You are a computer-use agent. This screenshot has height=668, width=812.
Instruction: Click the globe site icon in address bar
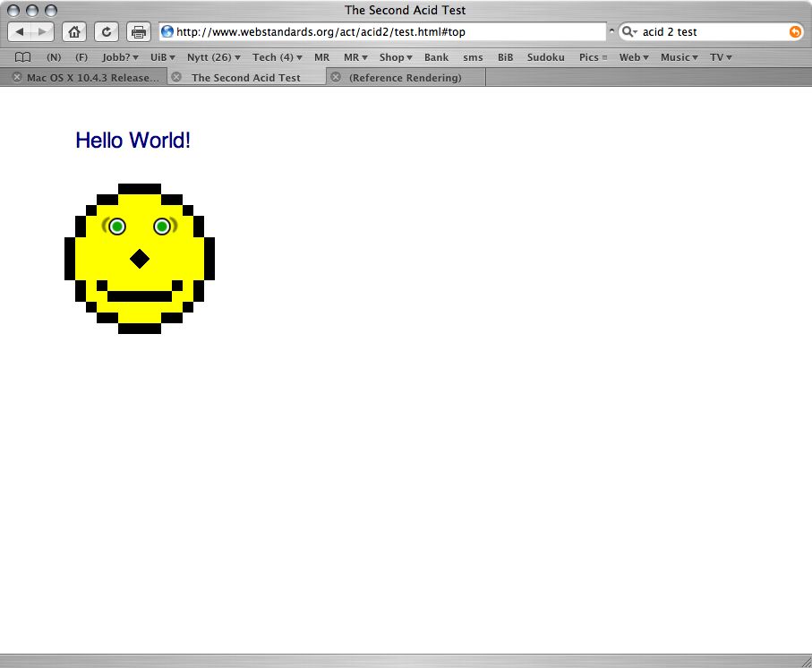point(167,31)
